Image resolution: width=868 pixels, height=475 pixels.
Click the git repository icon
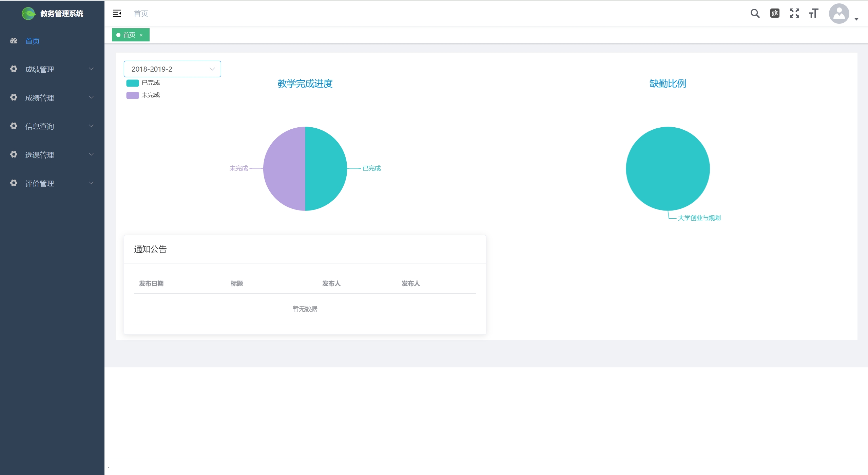click(775, 13)
